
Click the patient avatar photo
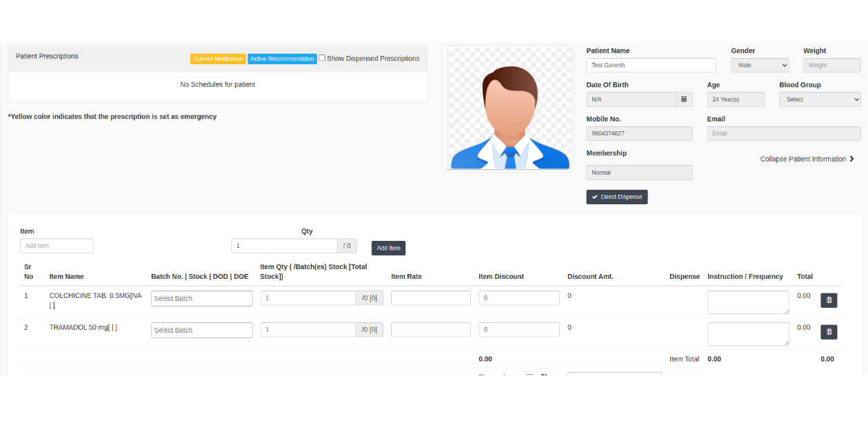pyautogui.click(x=508, y=109)
